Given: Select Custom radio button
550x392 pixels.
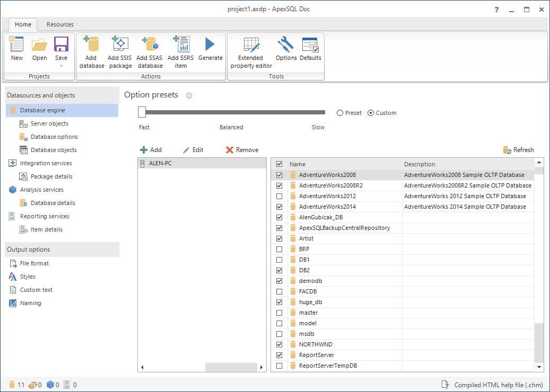Looking at the screenshot, I should (370, 113).
